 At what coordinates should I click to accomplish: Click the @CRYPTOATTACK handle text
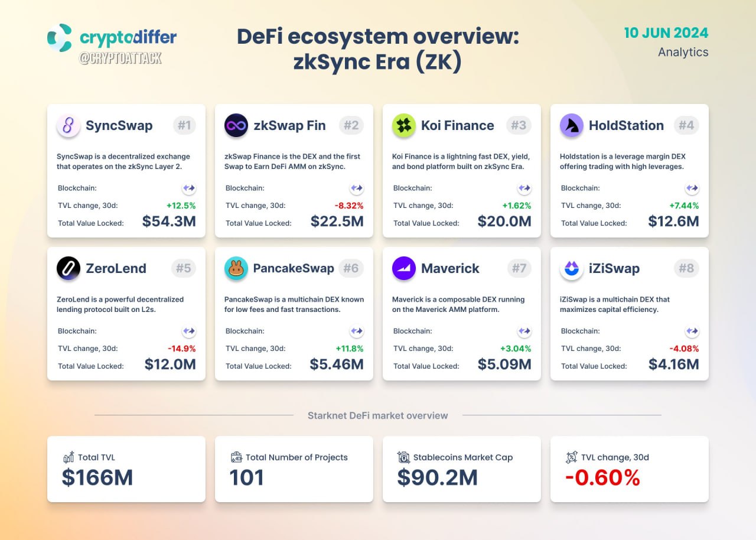tap(120, 58)
